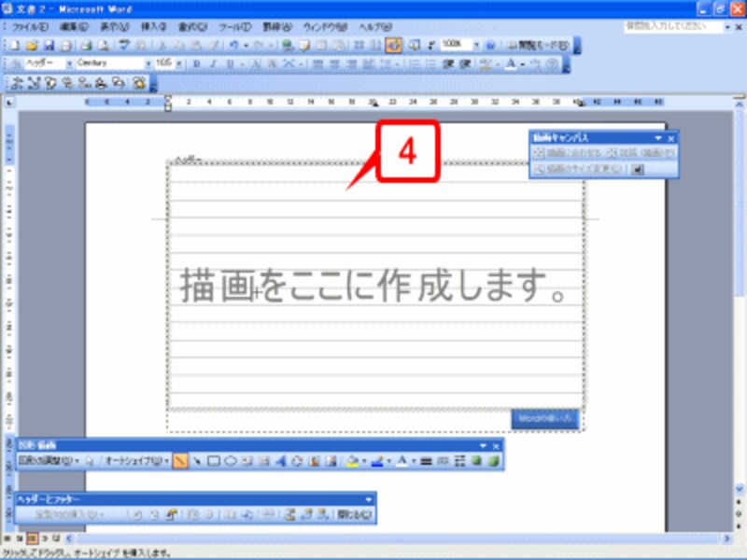Open the zoom level dropdown
This screenshot has height=560, width=747.
tap(477, 42)
